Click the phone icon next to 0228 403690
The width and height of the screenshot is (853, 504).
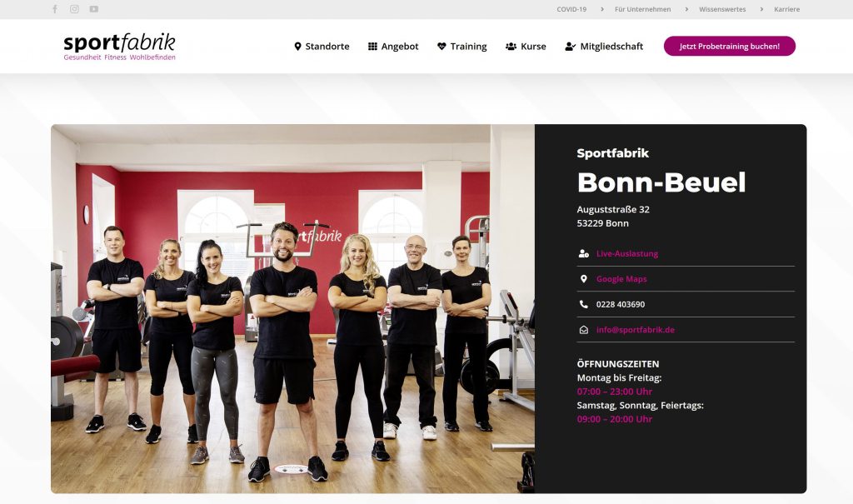(584, 304)
